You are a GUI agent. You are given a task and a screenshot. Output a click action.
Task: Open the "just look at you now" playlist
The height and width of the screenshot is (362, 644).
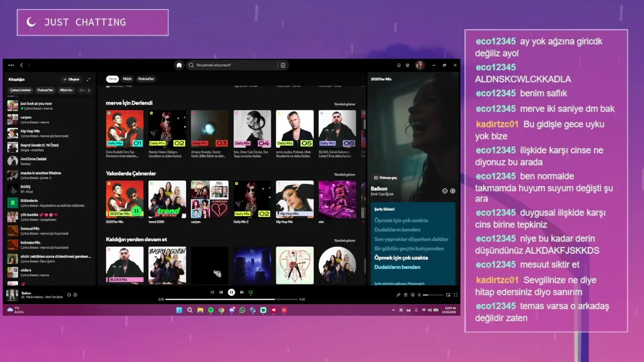(x=50, y=106)
